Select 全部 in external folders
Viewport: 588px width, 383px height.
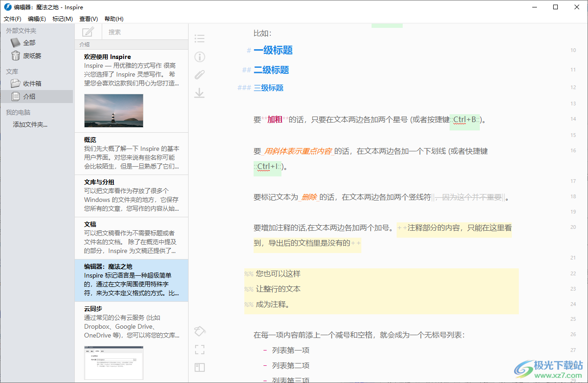pyautogui.click(x=29, y=43)
